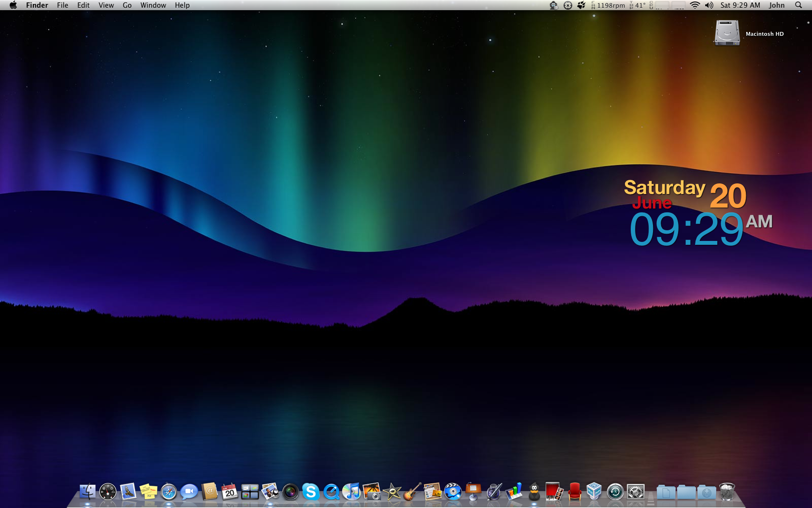
Task: Open the Adium status menu bar icon
Action: pos(554,5)
